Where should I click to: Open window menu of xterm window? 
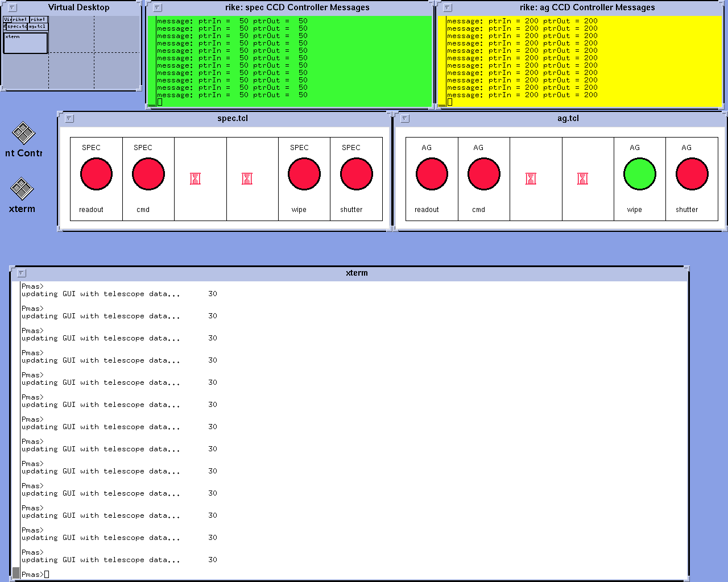pyautogui.click(x=21, y=273)
